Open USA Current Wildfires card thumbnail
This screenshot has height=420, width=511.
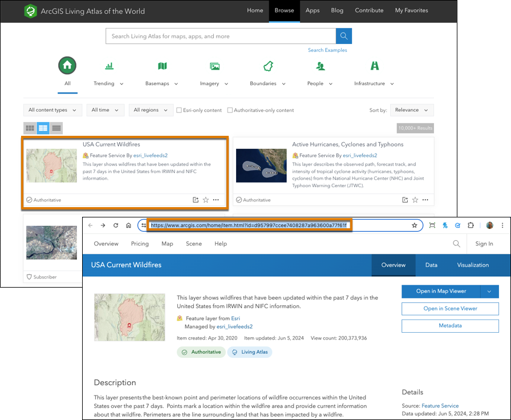point(51,165)
